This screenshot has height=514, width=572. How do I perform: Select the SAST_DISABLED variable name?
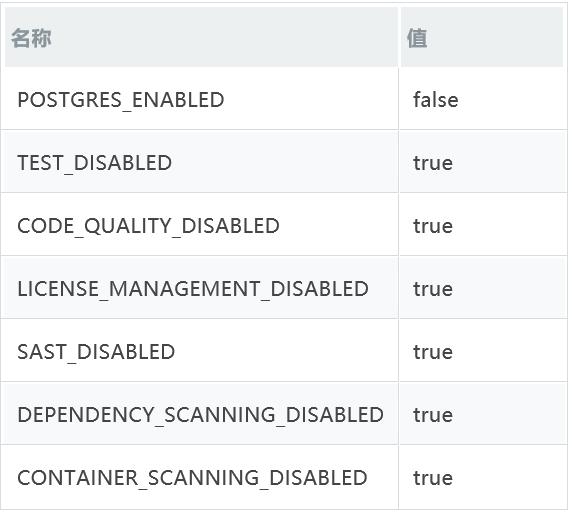(96, 352)
